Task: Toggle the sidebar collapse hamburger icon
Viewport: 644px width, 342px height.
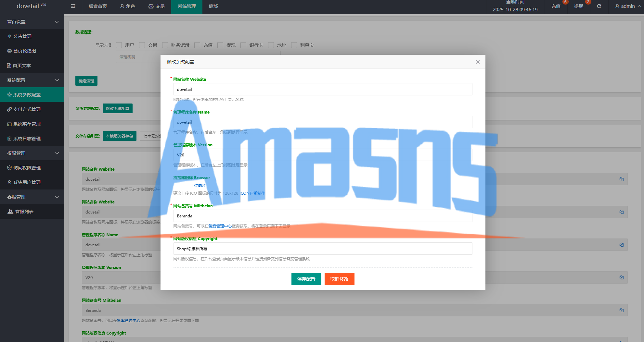Action: pos(73,6)
